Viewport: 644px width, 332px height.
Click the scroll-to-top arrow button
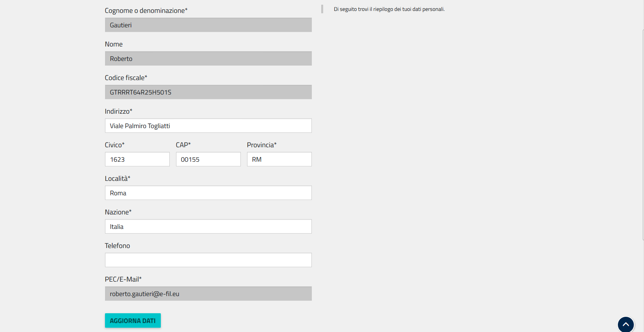tap(625, 325)
